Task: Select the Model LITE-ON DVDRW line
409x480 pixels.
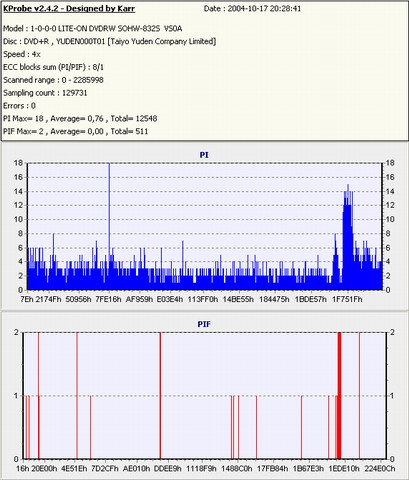Action: click(x=93, y=29)
